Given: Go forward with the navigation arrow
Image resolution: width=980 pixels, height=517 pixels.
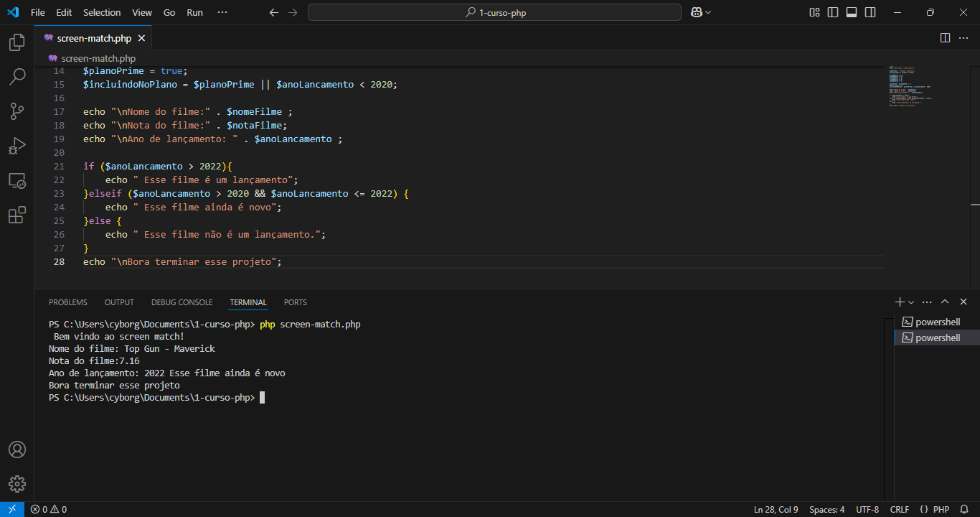Looking at the screenshot, I should coord(292,12).
